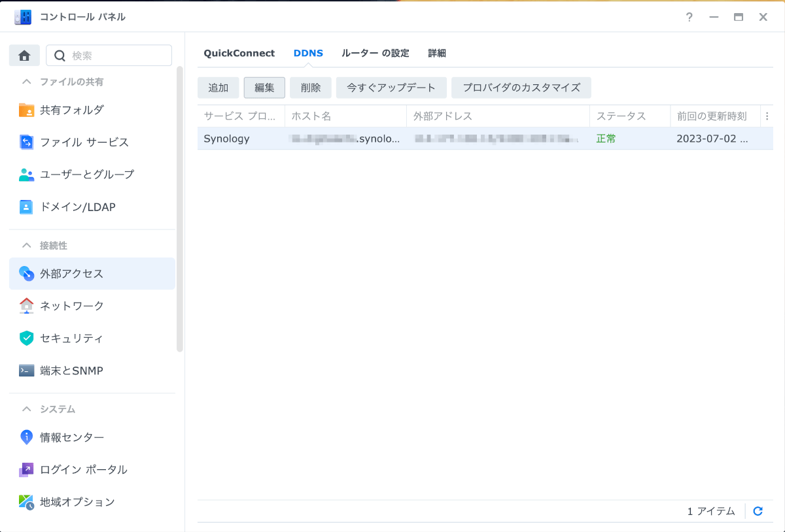Viewport: 785px width, 532px height.
Task: Click プロバイダのカスタマイズ button
Action: (x=521, y=88)
